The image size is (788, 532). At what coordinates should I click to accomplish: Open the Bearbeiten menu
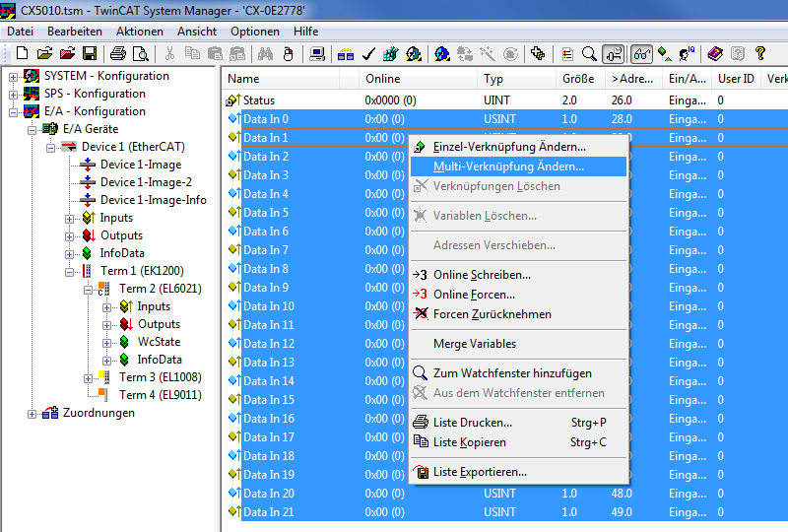click(x=75, y=32)
